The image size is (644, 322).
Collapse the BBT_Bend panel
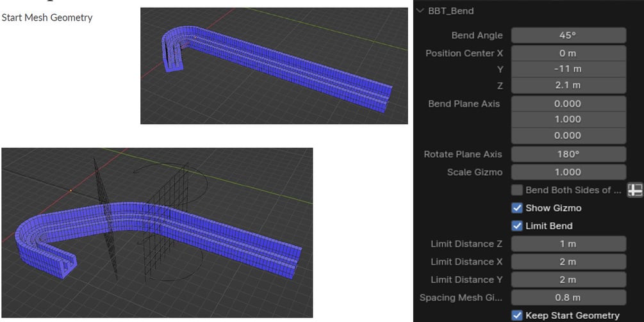pos(420,11)
